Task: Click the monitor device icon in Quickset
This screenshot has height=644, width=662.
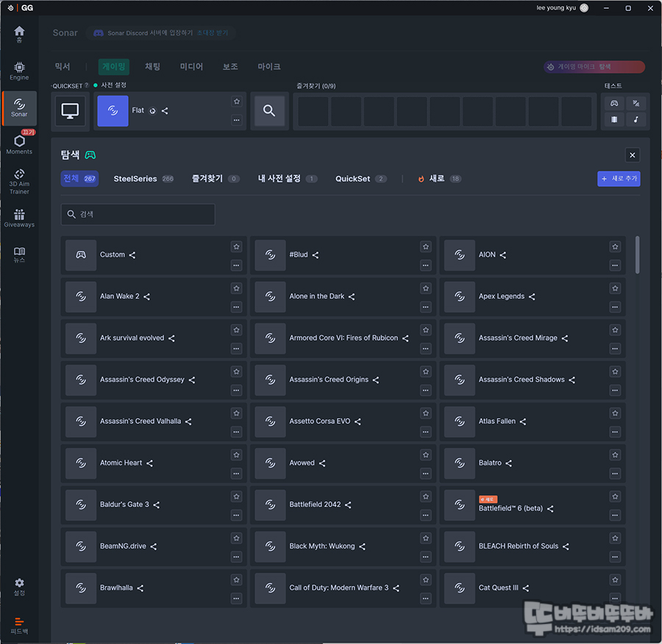Action: [x=70, y=110]
